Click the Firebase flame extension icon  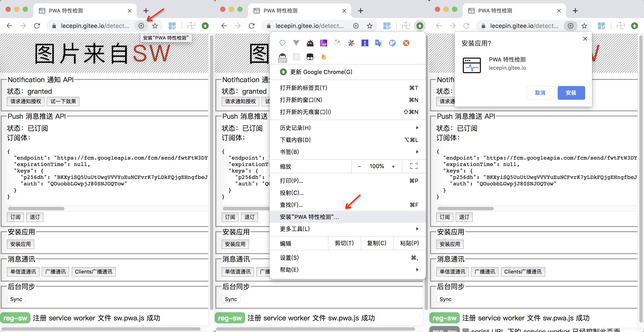click(324, 57)
